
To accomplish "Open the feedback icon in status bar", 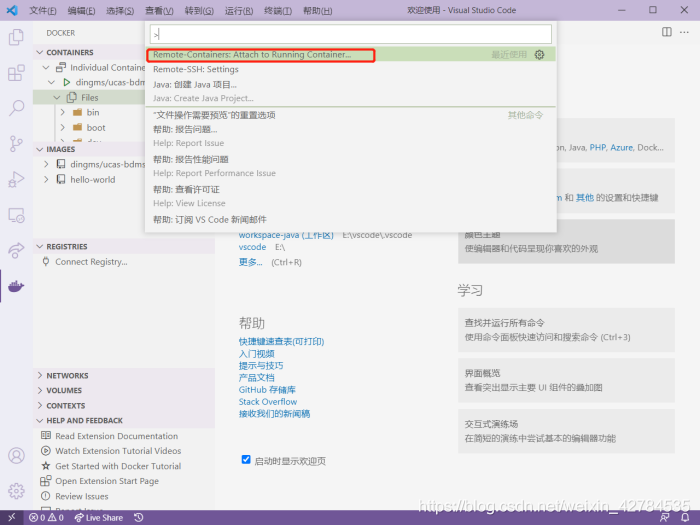I will [664, 517].
